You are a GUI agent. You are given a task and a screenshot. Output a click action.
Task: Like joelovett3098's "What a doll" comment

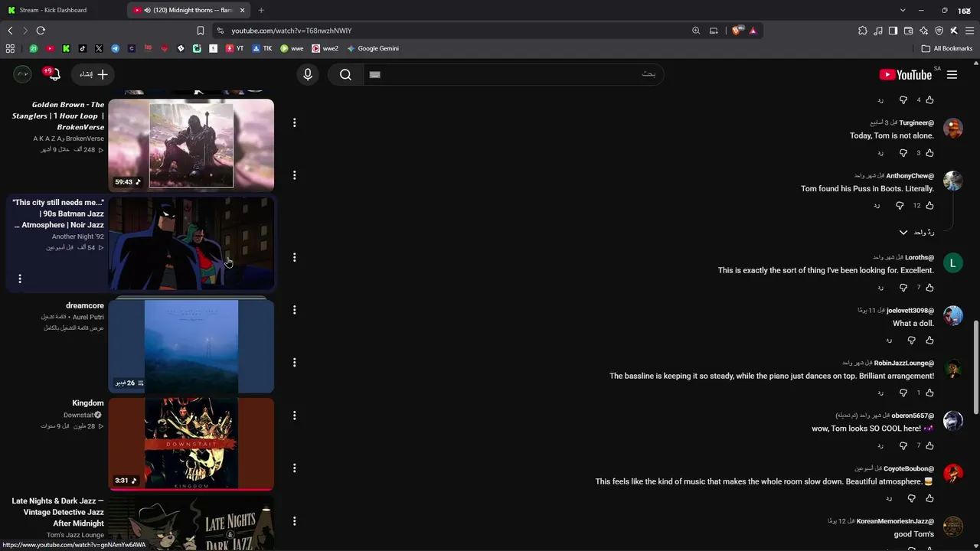click(x=929, y=341)
